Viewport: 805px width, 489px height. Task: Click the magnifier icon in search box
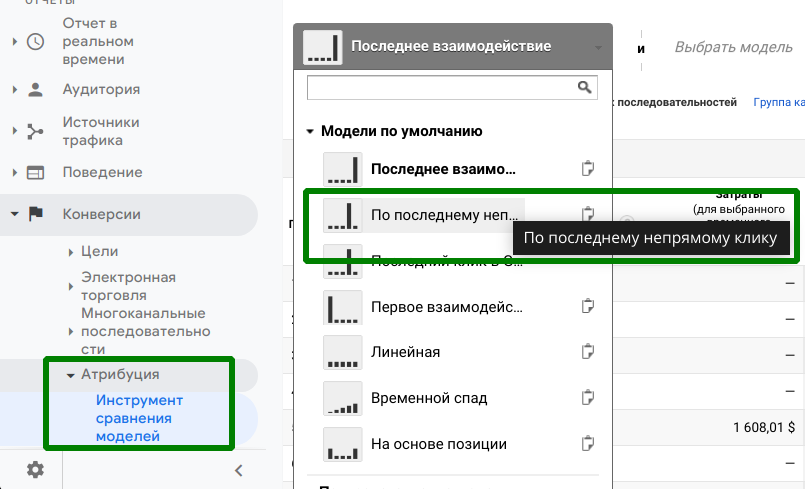point(586,88)
